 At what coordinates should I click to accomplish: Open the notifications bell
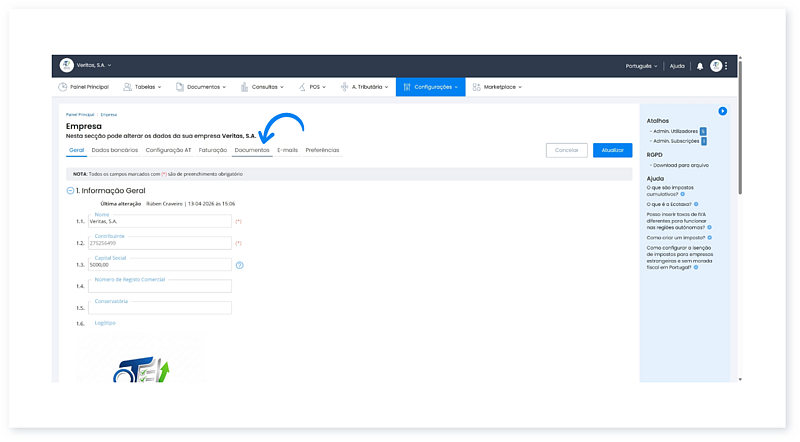click(700, 66)
